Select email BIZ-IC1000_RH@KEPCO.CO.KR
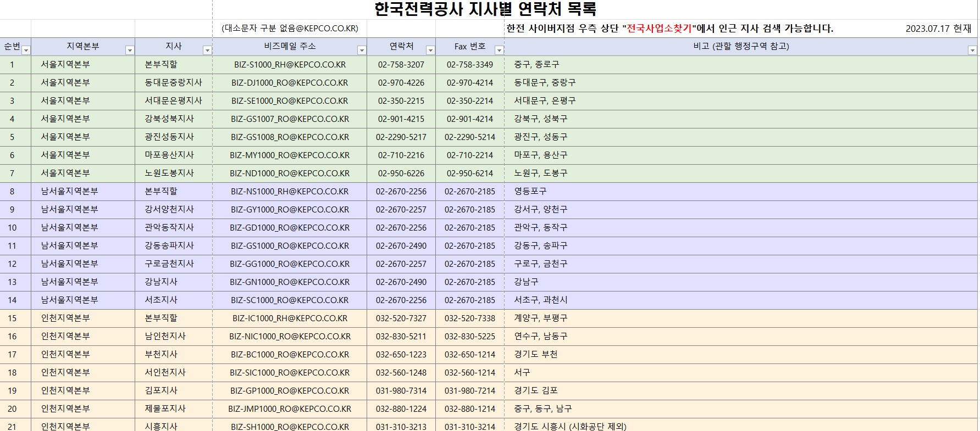The image size is (980, 431). [290, 318]
